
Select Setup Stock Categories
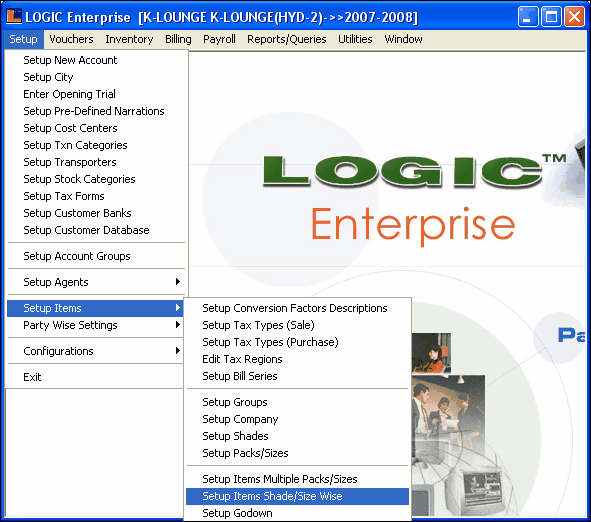[96, 179]
